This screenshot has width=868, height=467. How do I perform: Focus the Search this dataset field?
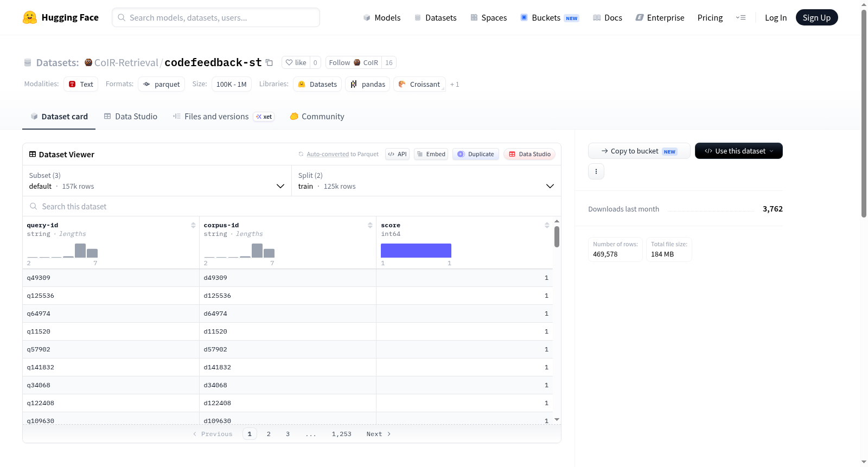pyautogui.click(x=292, y=206)
